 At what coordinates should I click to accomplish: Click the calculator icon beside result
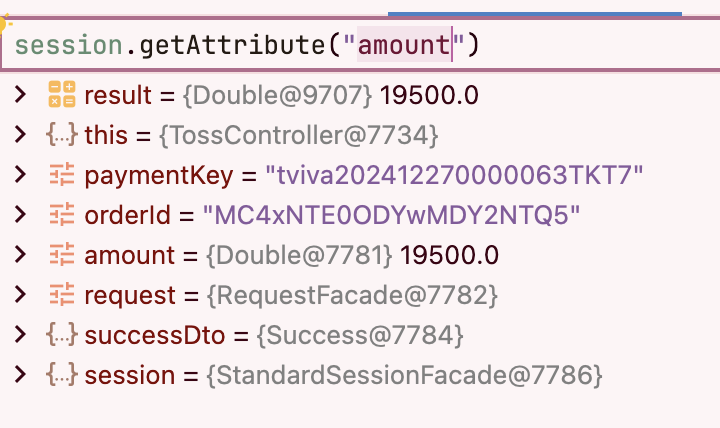62,94
